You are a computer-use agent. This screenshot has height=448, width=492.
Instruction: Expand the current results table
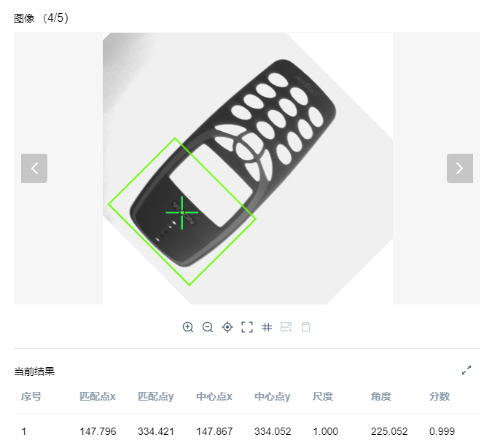pyautogui.click(x=466, y=370)
